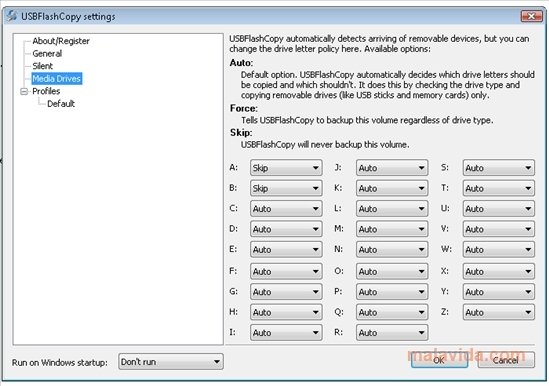
Task: Collapse the Profiles tree node
Action: pyautogui.click(x=24, y=91)
